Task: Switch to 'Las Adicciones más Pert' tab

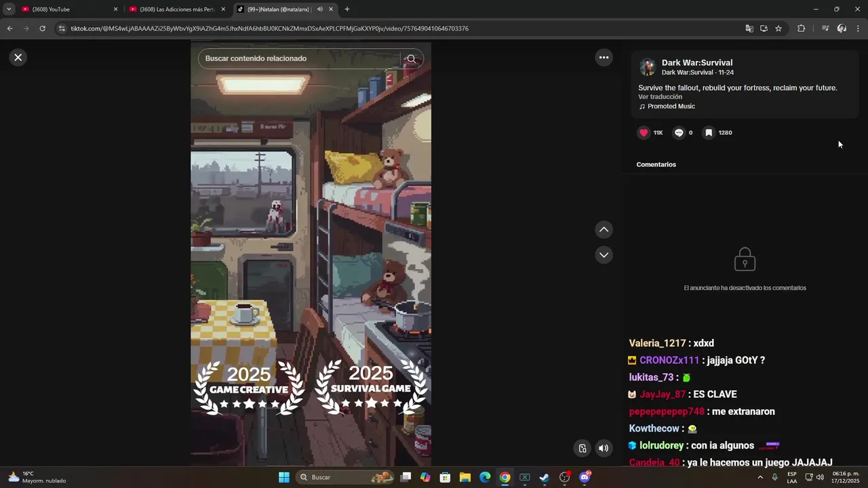Action: click(176, 9)
